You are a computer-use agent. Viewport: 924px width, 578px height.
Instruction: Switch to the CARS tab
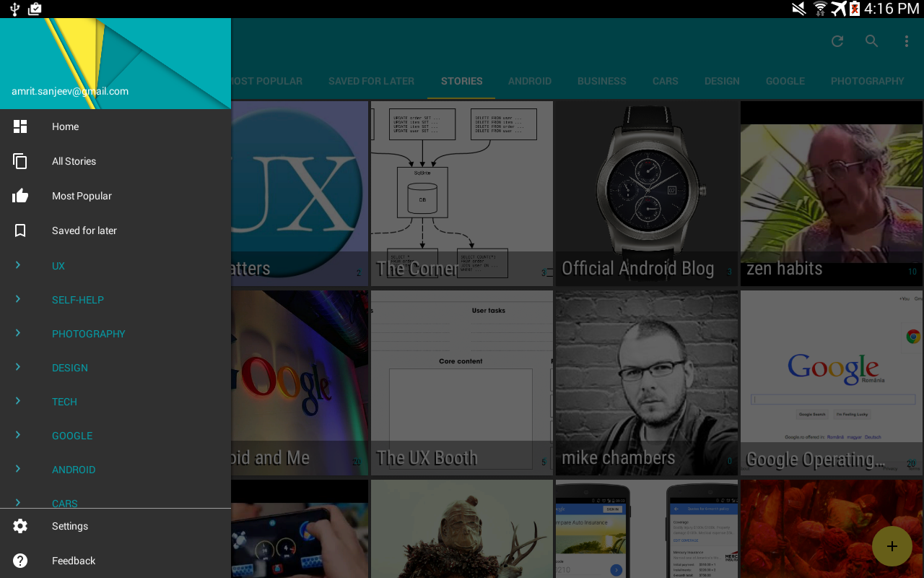[x=666, y=81]
